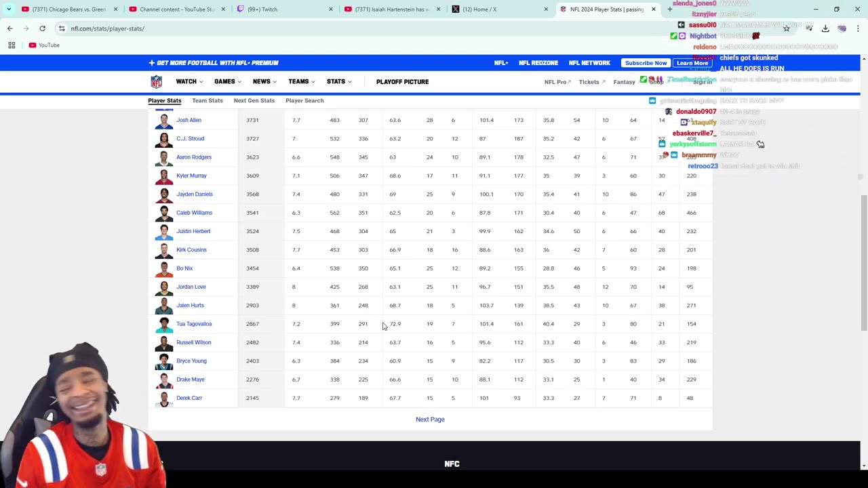Click the NFL shield logo

[157, 82]
